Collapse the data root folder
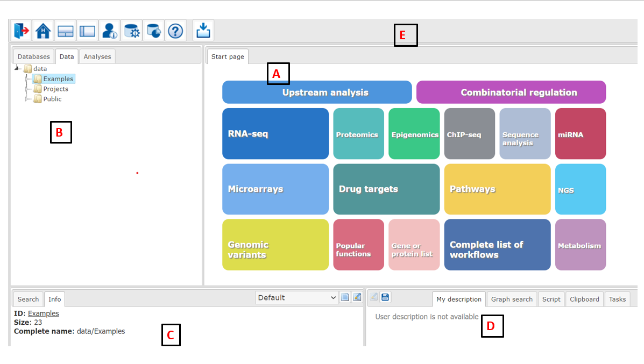This screenshot has width=644, height=364. click(17, 68)
